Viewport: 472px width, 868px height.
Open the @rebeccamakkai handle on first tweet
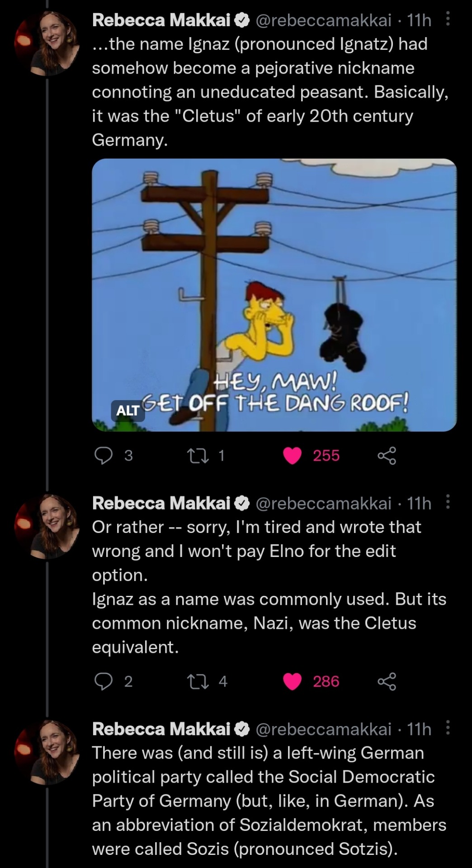[x=323, y=20]
